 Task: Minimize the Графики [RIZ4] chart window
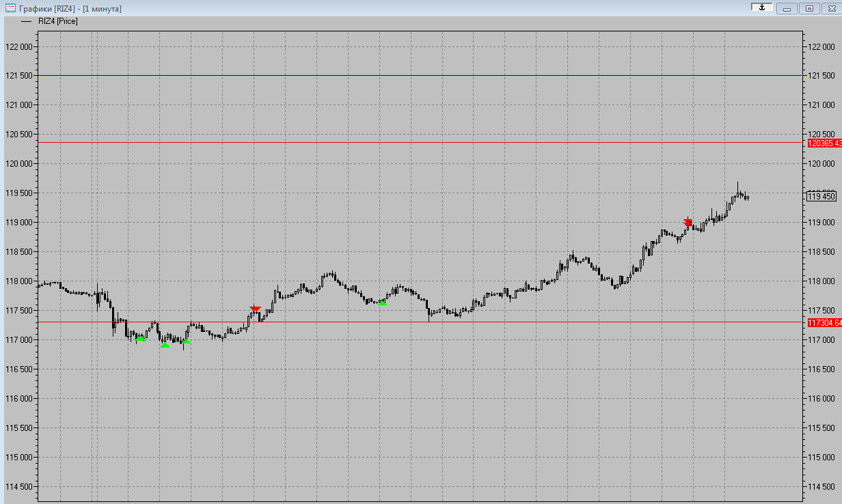(787, 8)
